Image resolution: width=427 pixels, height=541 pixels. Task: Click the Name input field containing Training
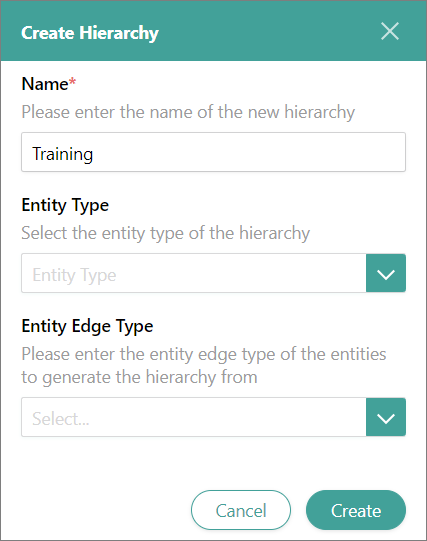pyautogui.click(x=213, y=152)
